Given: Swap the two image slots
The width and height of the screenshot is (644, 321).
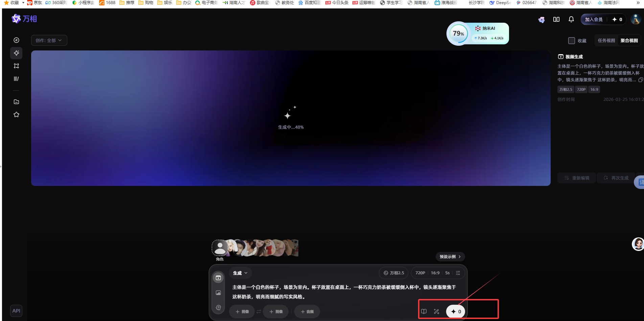Looking at the screenshot, I should (x=259, y=312).
